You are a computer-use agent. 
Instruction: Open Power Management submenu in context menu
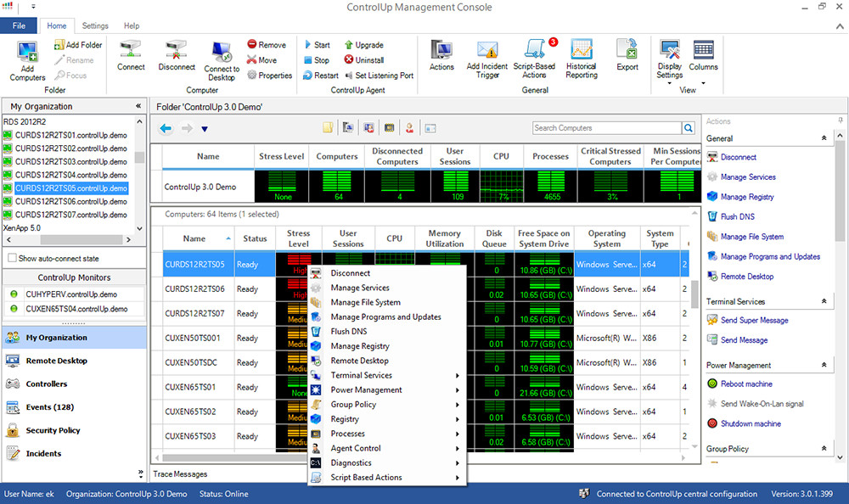(386, 389)
